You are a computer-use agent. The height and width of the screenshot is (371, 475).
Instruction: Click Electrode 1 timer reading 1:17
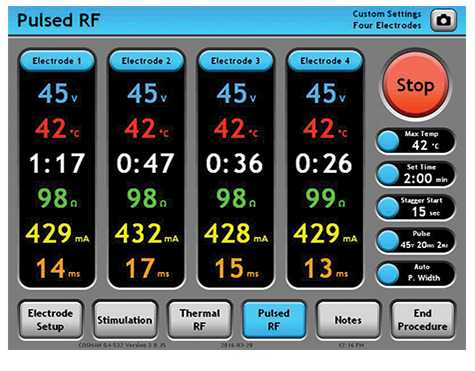click(57, 163)
